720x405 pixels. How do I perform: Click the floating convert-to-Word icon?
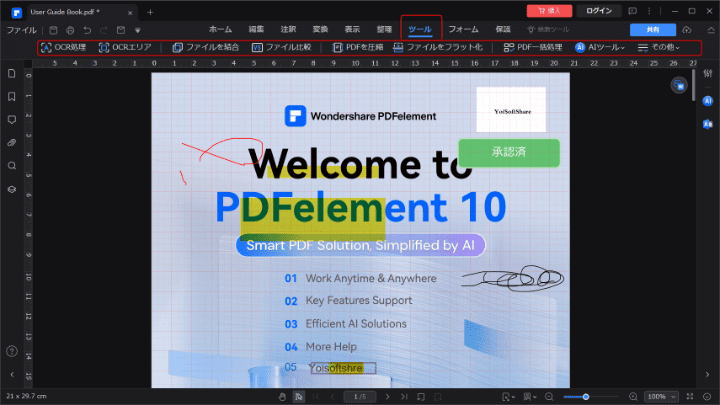[679, 85]
